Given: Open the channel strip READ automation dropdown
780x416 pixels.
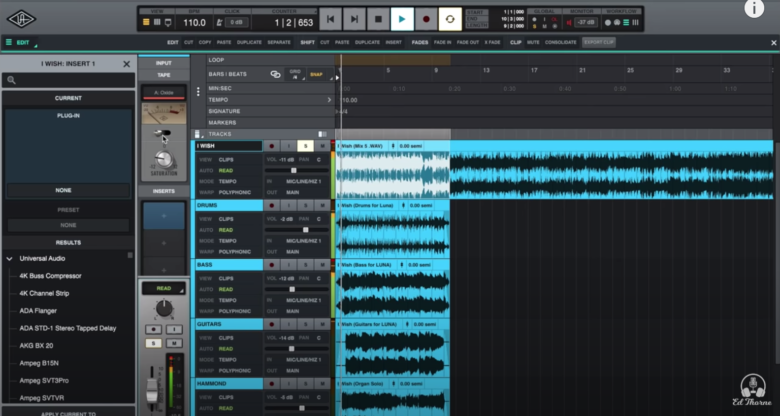Looking at the screenshot, I should tap(164, 289).
